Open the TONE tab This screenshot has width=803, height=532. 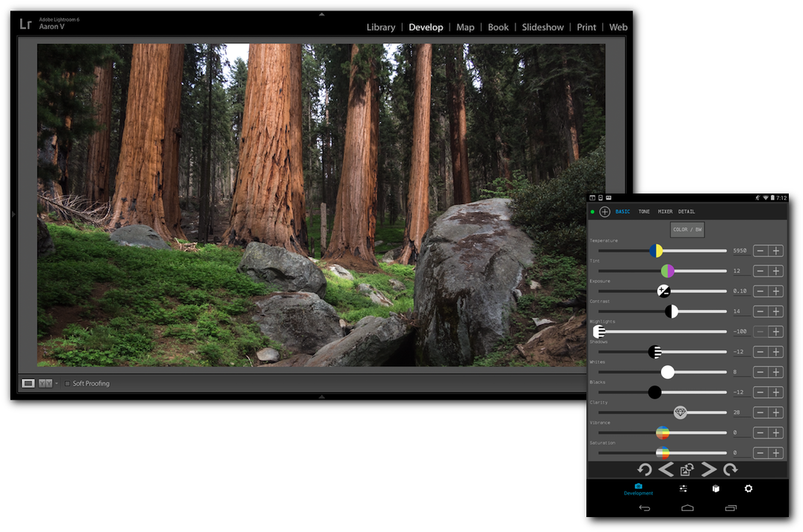tap(644, 211)
